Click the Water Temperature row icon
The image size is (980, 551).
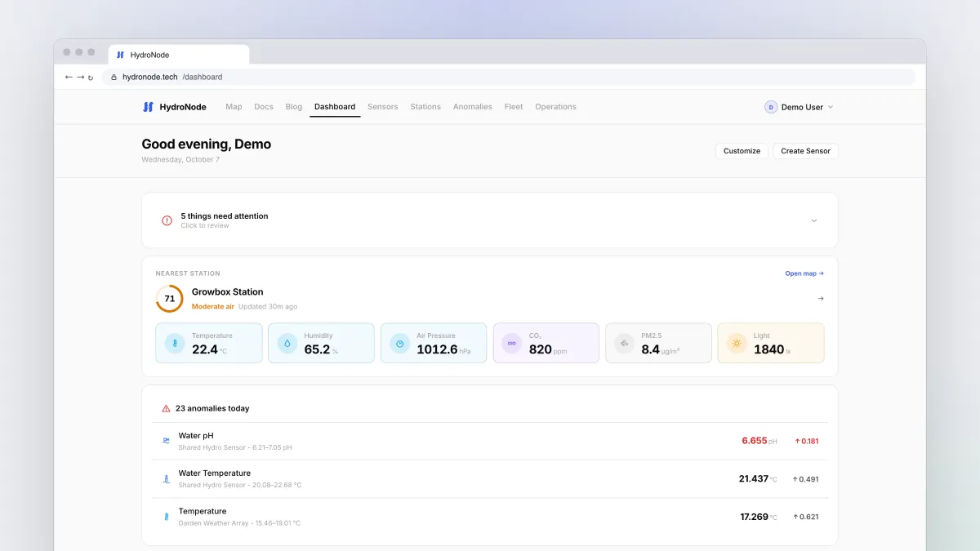(x=166, y=479)
